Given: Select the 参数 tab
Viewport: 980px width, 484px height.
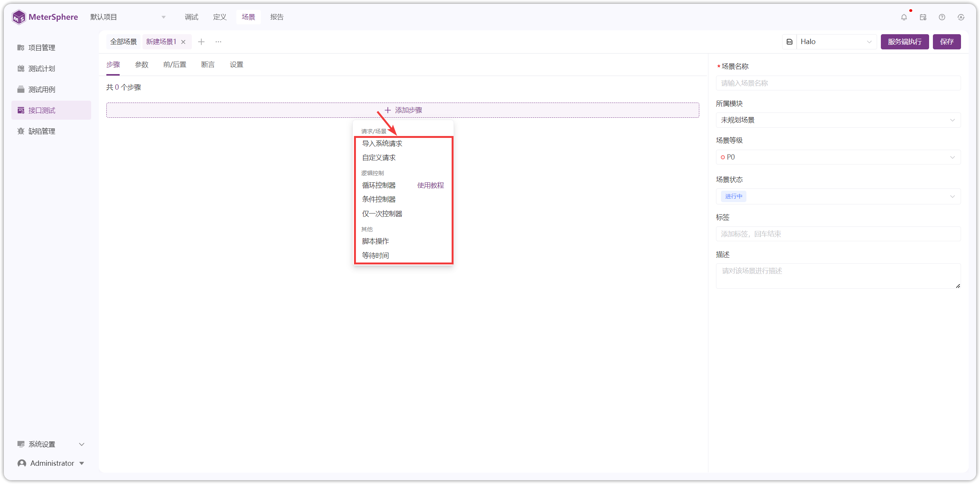Looking at the screenshot, I should 142,65.
